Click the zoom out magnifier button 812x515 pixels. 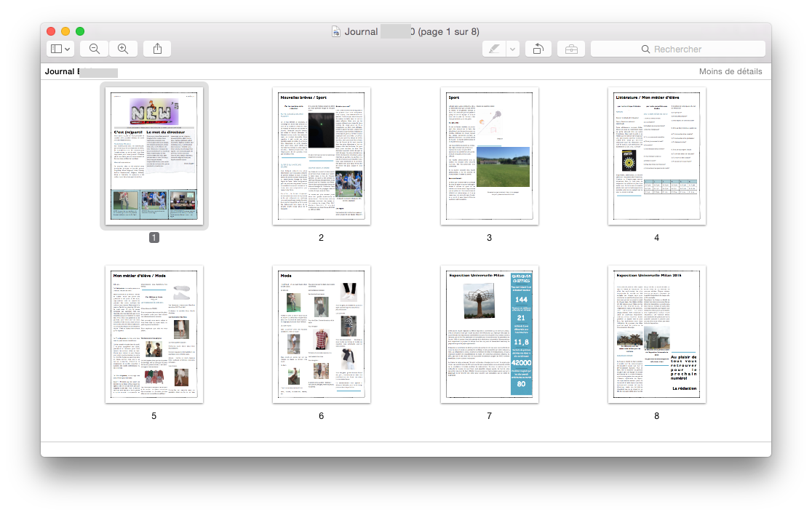coord(94,49)
